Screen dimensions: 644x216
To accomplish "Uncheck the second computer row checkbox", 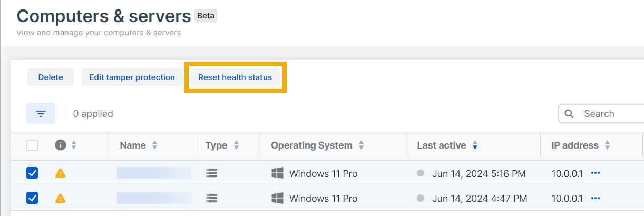I will [32, 198].
